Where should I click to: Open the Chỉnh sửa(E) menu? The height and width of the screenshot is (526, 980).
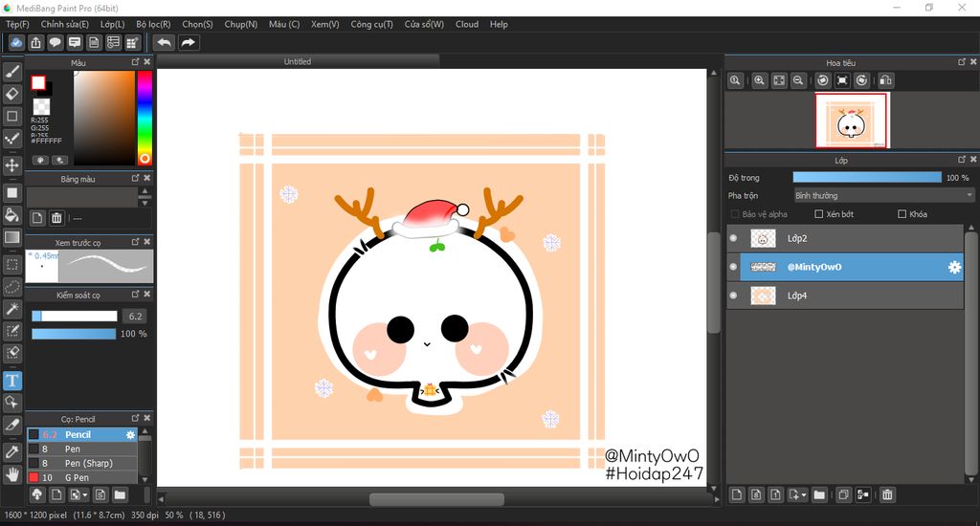64,24
